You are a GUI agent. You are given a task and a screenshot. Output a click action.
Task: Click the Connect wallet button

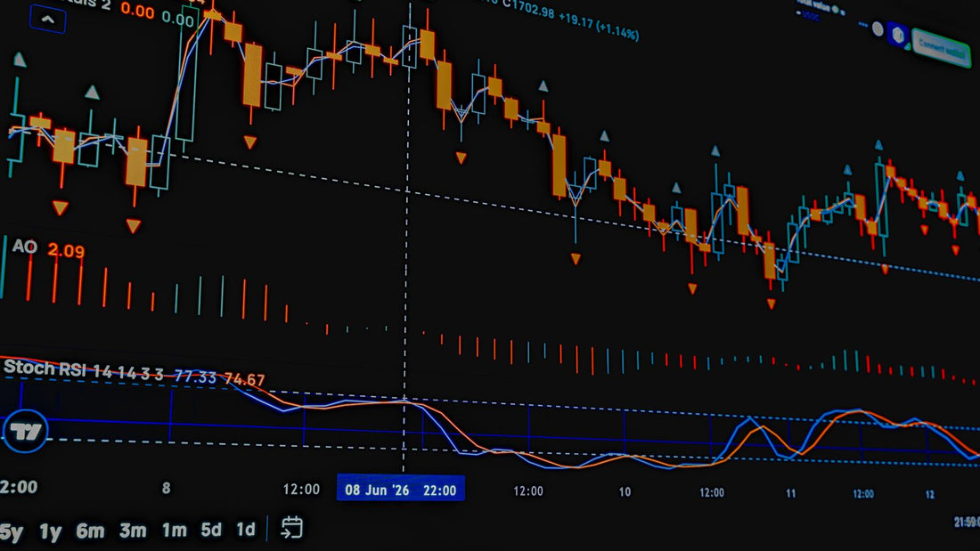[x=942, y=48]
